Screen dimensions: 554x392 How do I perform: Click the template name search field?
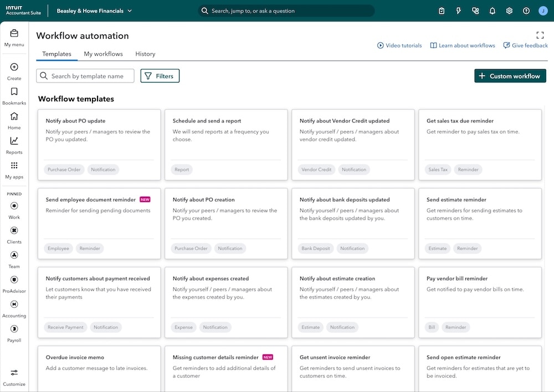[85, 75]
